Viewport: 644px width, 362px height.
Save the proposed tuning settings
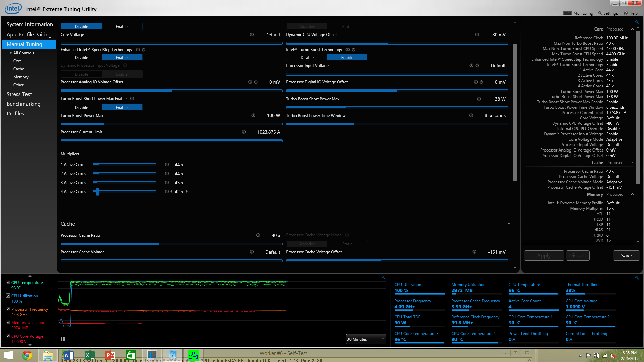coord(626,256)
